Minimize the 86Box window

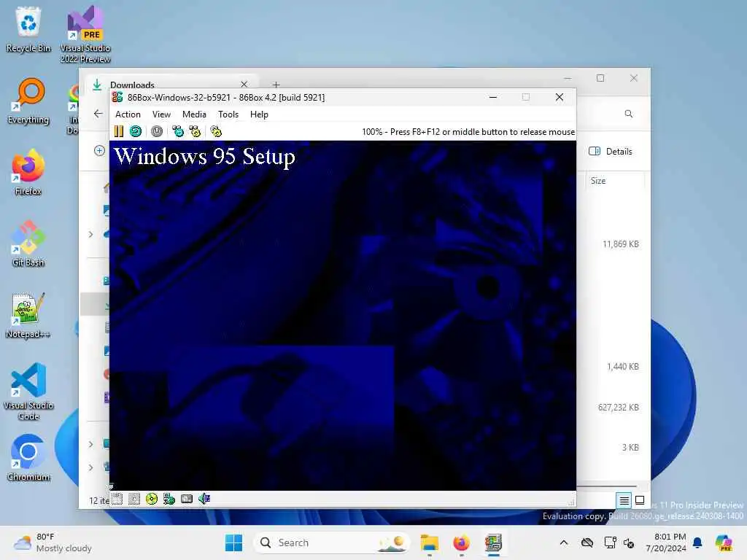[x=493, y=97]
